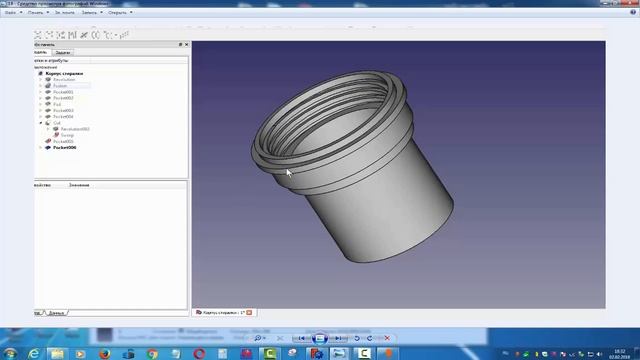The image size is (640, 360).
Task: Open Opera browser from the taskbar
Action: click(x=199, y=353)
